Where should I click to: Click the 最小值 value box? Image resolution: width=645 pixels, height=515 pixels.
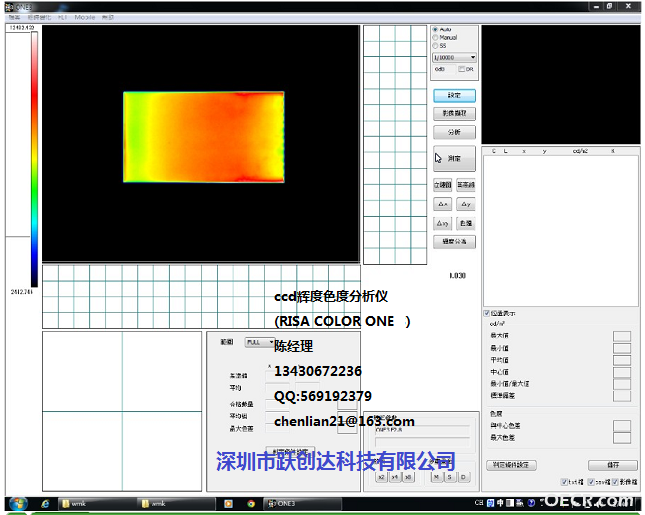click(622, 348)
